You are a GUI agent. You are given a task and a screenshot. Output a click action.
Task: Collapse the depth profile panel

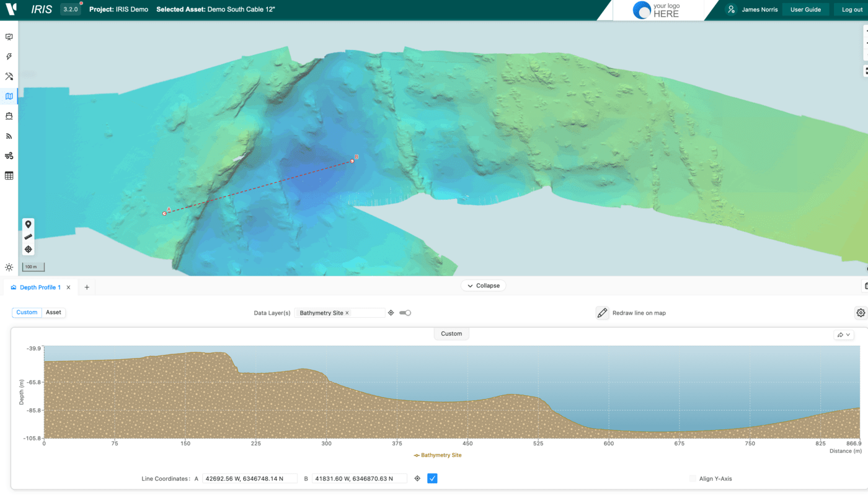[484, 286]
